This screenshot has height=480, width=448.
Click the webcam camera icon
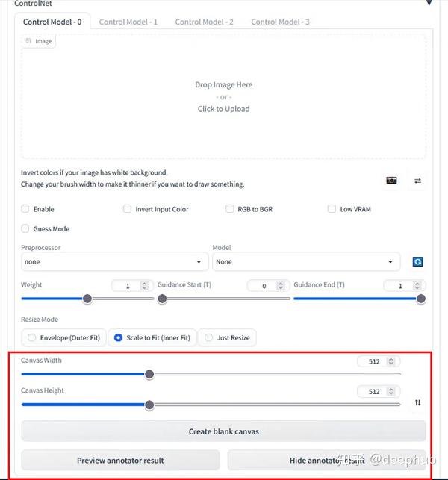(391, 181)
